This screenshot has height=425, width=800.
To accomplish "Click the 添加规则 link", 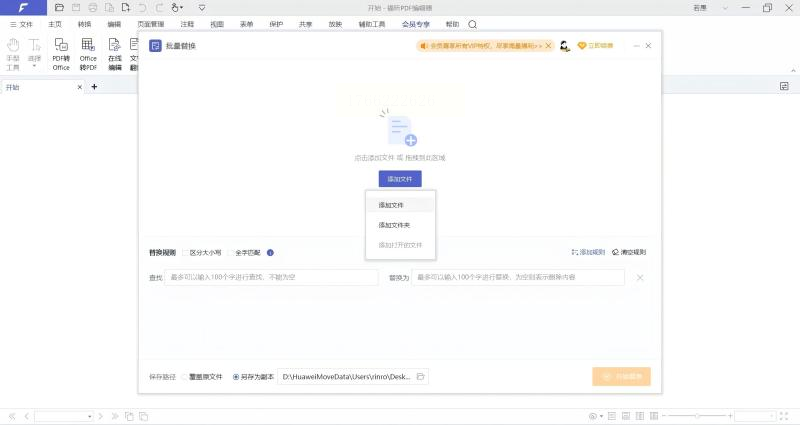I will 588,253.
